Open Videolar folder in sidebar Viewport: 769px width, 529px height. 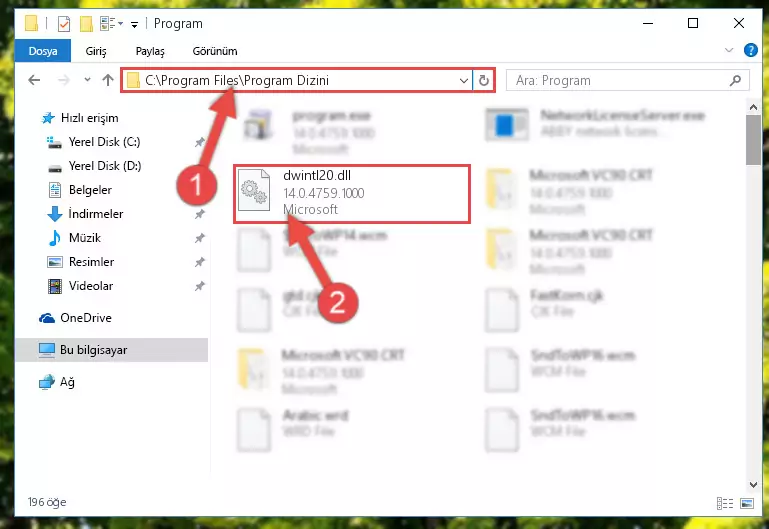91,286
